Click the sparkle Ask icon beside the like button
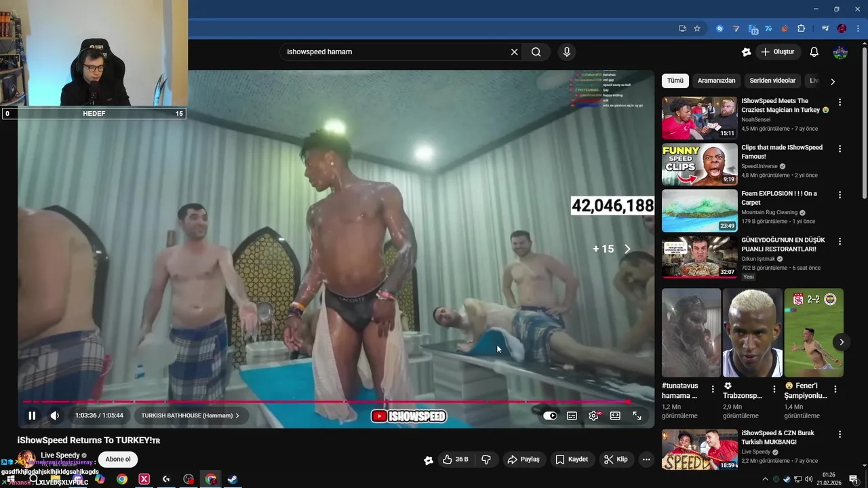This screenshot has height=488, width=868. coord(429,460)
